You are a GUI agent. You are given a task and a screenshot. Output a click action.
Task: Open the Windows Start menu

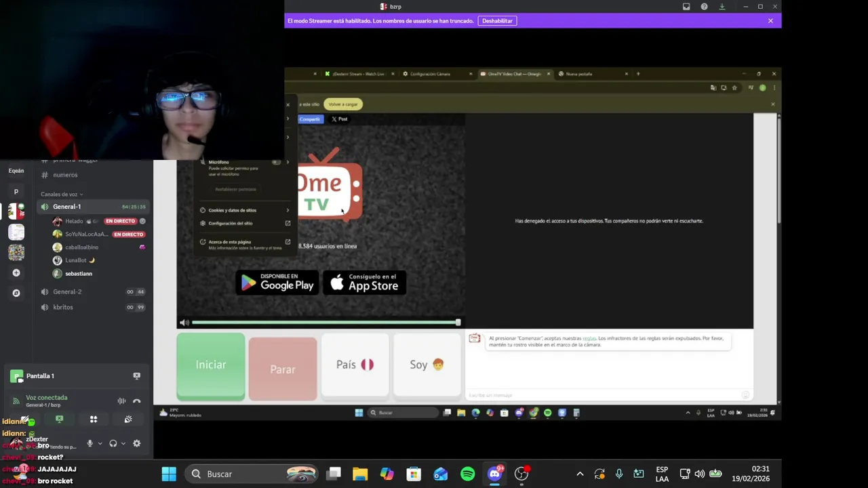(169, 474)
